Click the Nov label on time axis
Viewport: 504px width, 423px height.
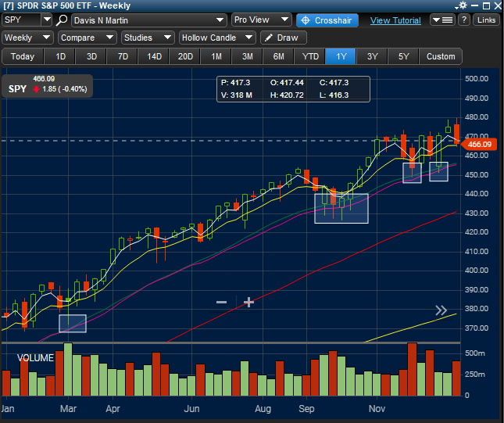[377, 408]
